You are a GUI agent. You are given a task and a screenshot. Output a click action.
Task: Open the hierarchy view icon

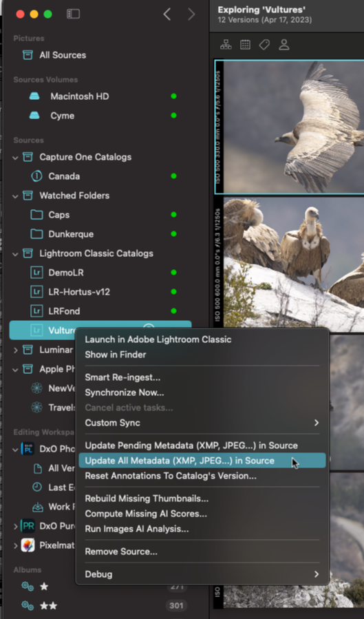click(x=226, y=45)
